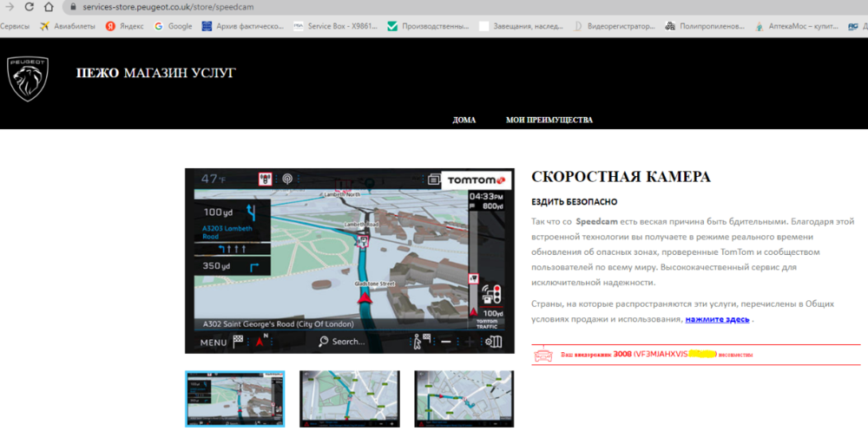This screenshot has height=431, width=868.
Task: Open the Завещания, наслед... bookmark
Action: click(522, 26)
